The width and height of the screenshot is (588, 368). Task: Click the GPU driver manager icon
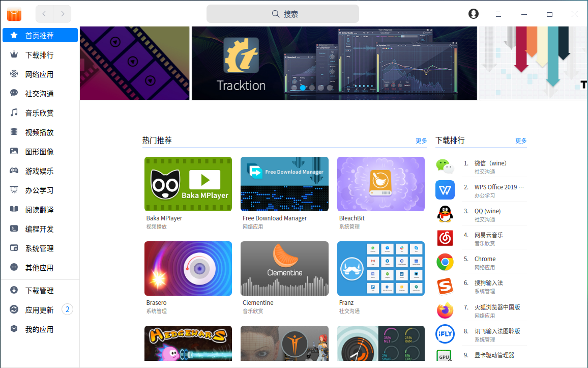(445, 356)
